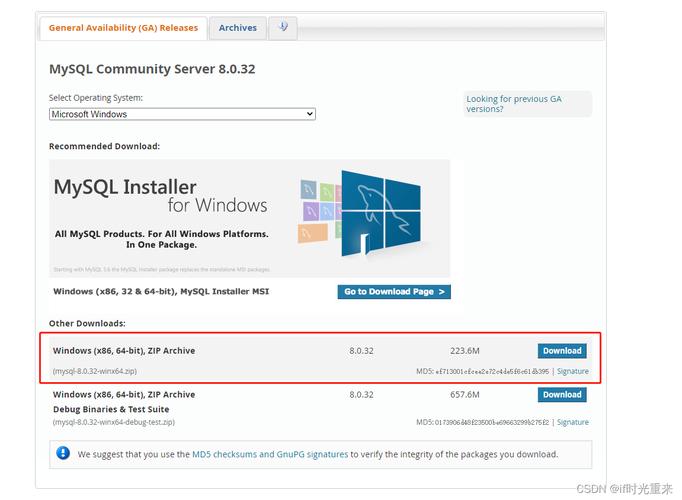Click the blue info exclamation icon
The image size is (682, 500).
[x=63, y=453]
